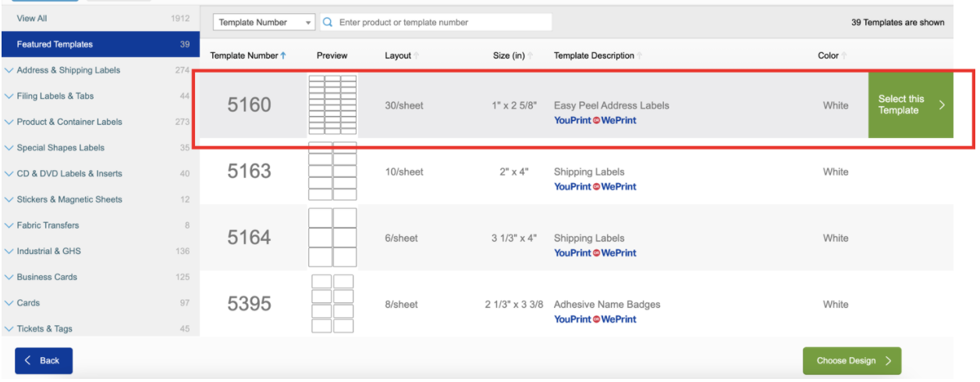The width and height of the screenshot is (980, 382).
Task: Open preview thumbnail for template 5163
Action: click(x=332, y=172)
